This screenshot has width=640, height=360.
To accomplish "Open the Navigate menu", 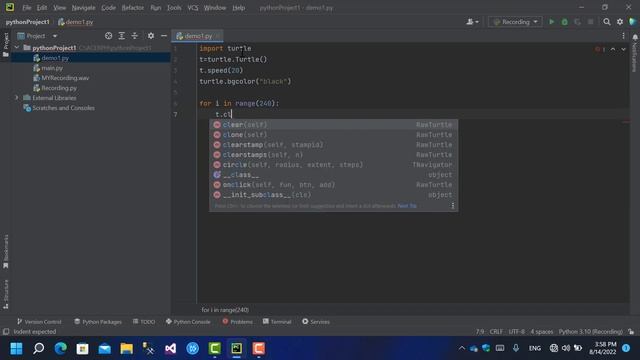I will [x=83, y=8].
